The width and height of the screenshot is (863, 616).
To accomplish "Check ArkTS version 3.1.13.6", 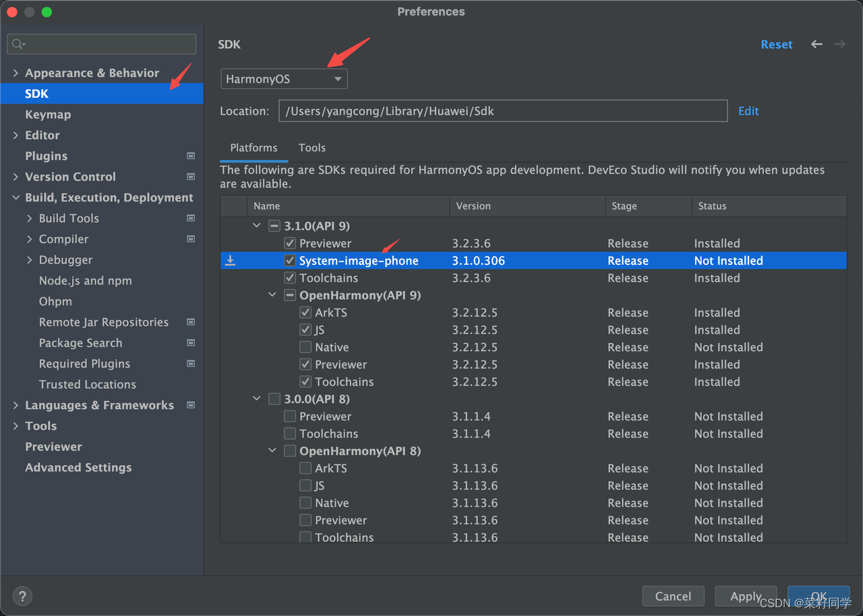I will point(305,468).
